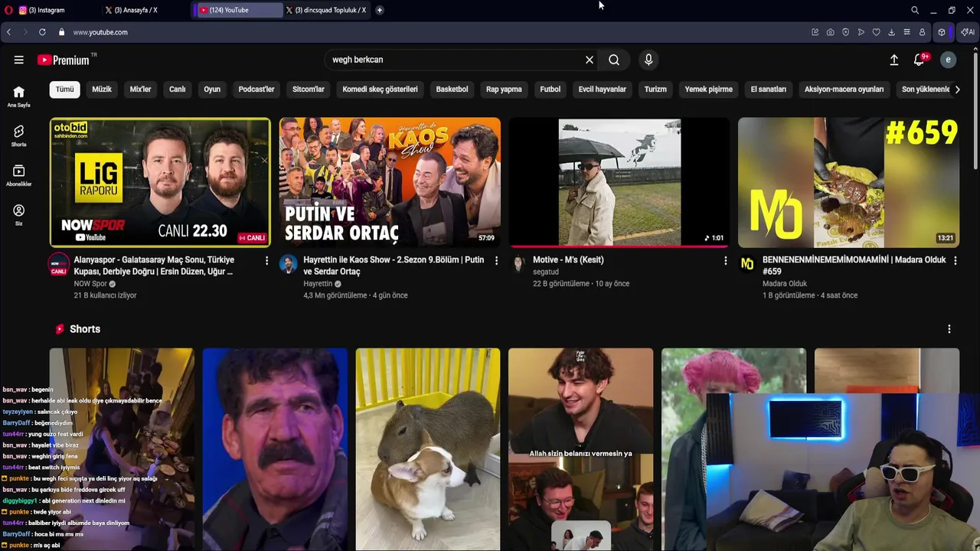Open Hayrettin channel avatar
The width and height of the screenshot is (980, 551).
[288, 264]
